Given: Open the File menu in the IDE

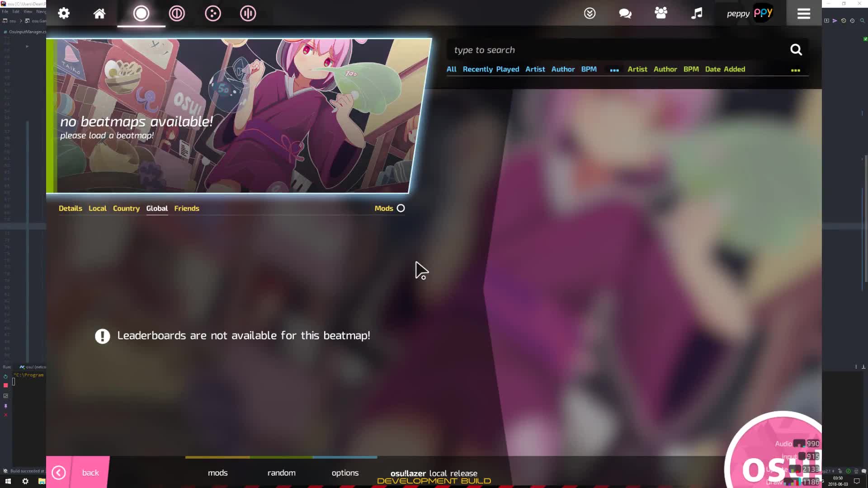Looking at the screenshot, I should [x=5, y=11].
